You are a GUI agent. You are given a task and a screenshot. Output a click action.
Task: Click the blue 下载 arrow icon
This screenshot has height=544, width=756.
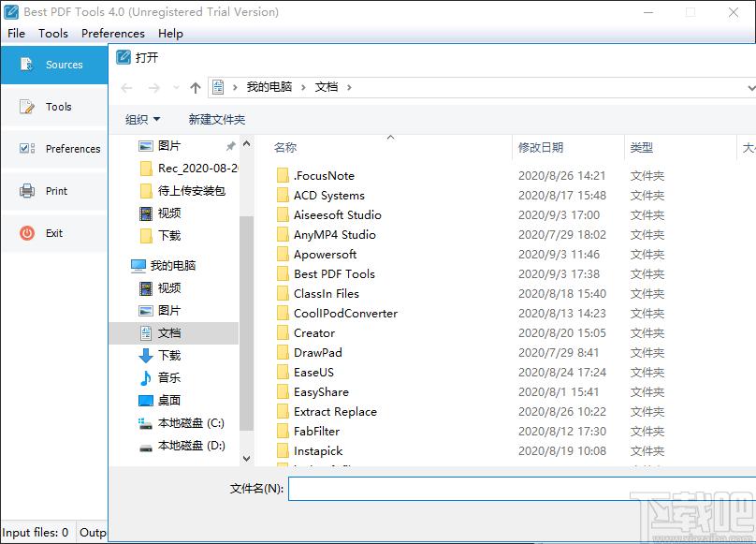tap(146, 356)
